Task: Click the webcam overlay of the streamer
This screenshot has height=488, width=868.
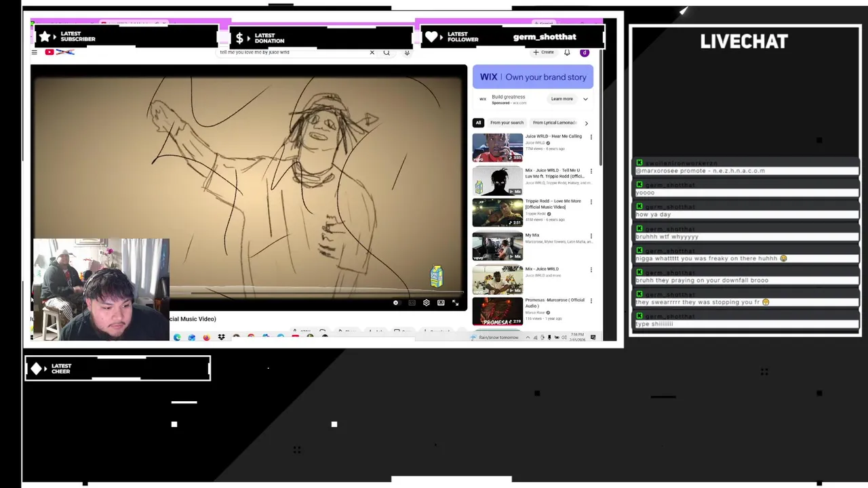Action: coord(101,290)
